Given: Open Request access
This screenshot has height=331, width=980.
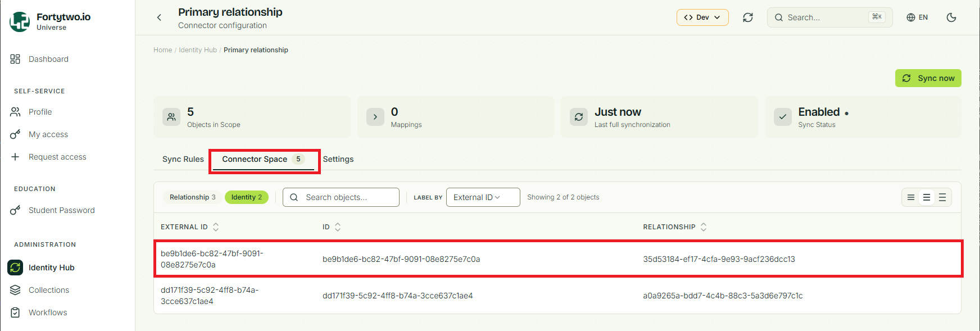Looking at the screenshot, I should [57, 157].
